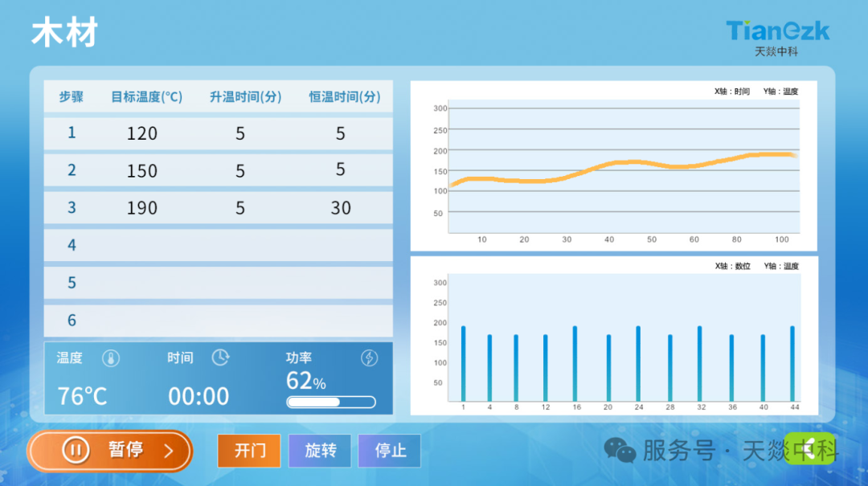Click the bar above position 44 in the bar chart
This screenshot has height=486, width=868.
(792, 363)
